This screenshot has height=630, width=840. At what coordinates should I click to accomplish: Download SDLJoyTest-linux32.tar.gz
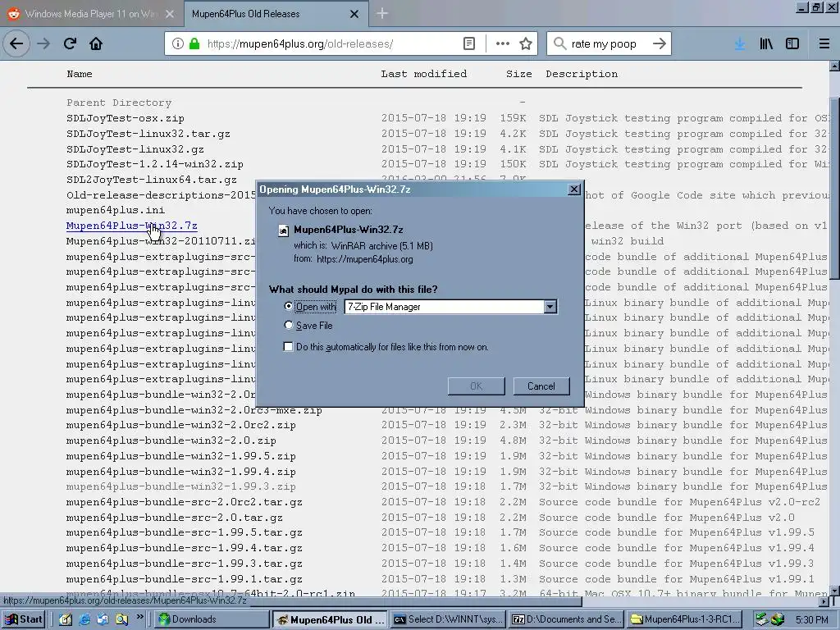pyautogui.click(x=148, y=134)
